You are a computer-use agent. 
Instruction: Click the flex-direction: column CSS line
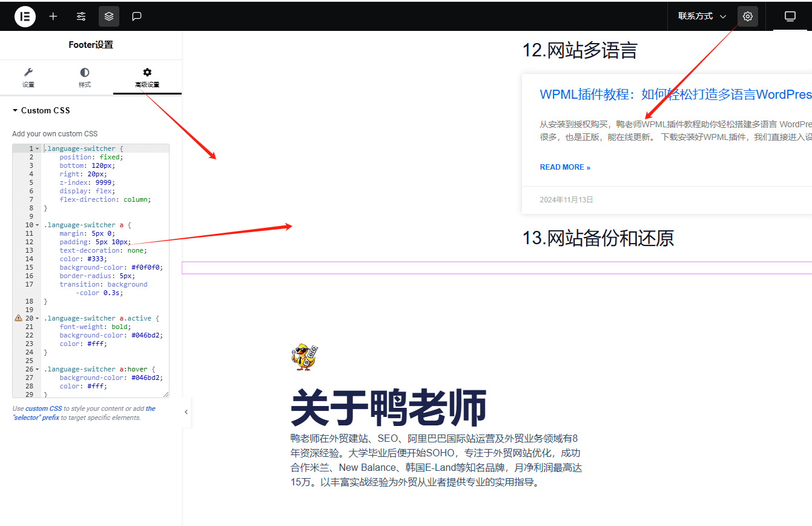105,199
